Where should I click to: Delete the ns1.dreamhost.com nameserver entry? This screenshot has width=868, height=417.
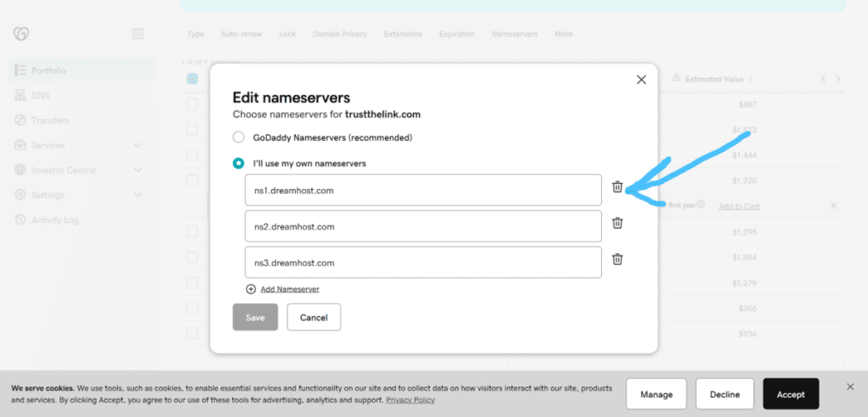[x=617, y=187]
